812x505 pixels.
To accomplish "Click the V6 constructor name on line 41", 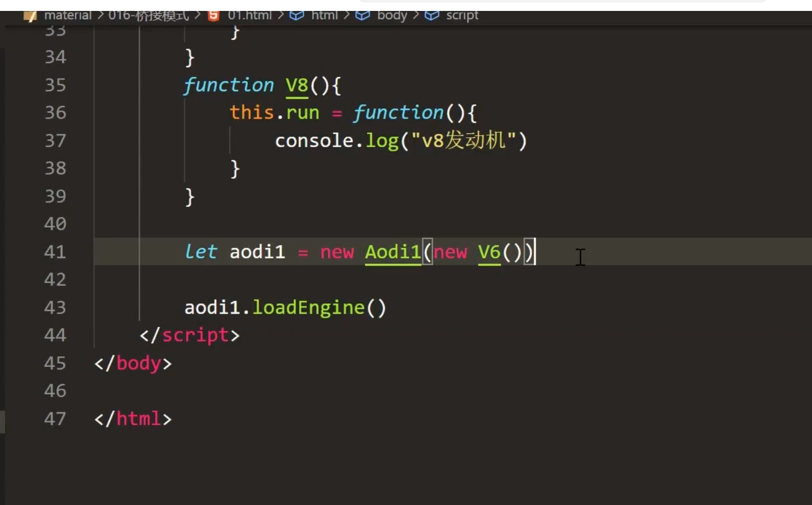I will (489, 252).
